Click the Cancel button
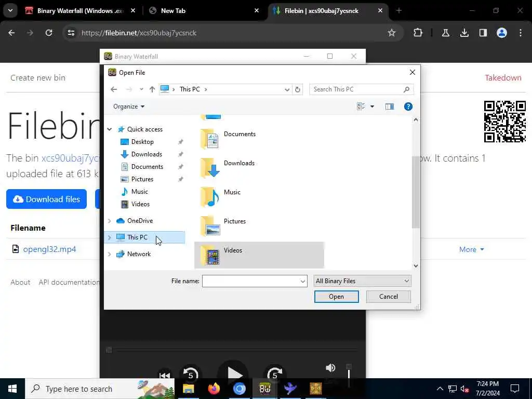The width and height of the screenshot is (532, 399). (x=389, y=297)
